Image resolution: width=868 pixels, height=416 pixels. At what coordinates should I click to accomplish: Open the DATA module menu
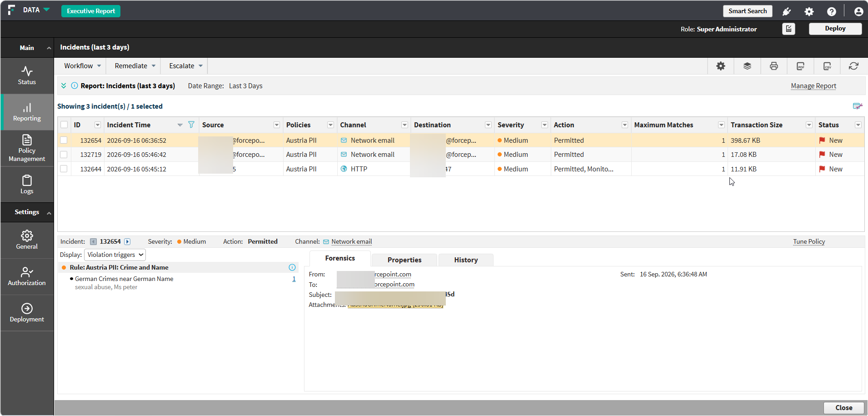pos(36,10)
